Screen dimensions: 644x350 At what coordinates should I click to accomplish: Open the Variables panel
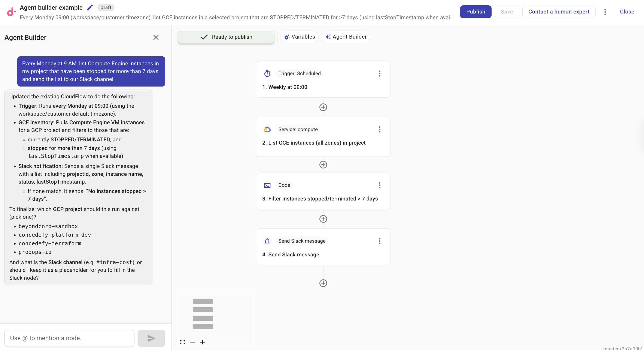[x=300, y=37]
